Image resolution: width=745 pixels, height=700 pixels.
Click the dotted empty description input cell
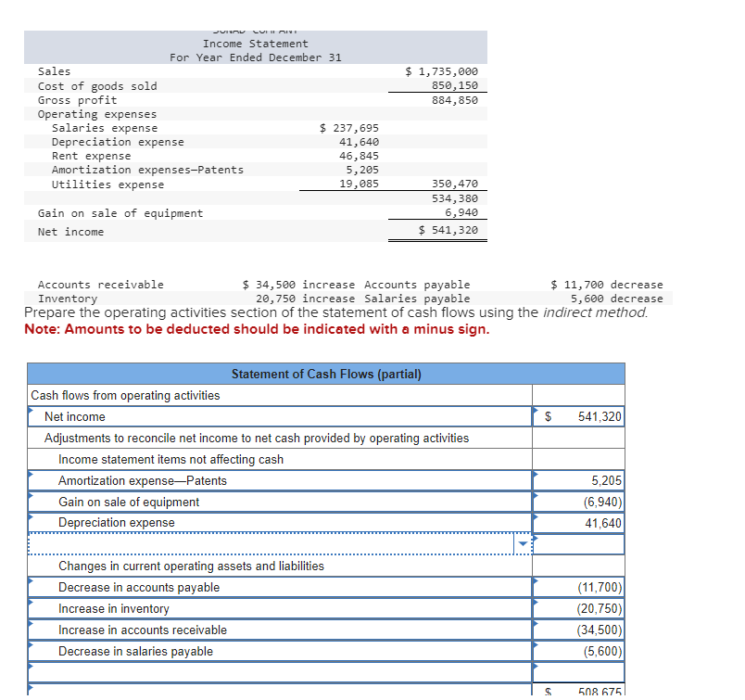pos(278,544)
